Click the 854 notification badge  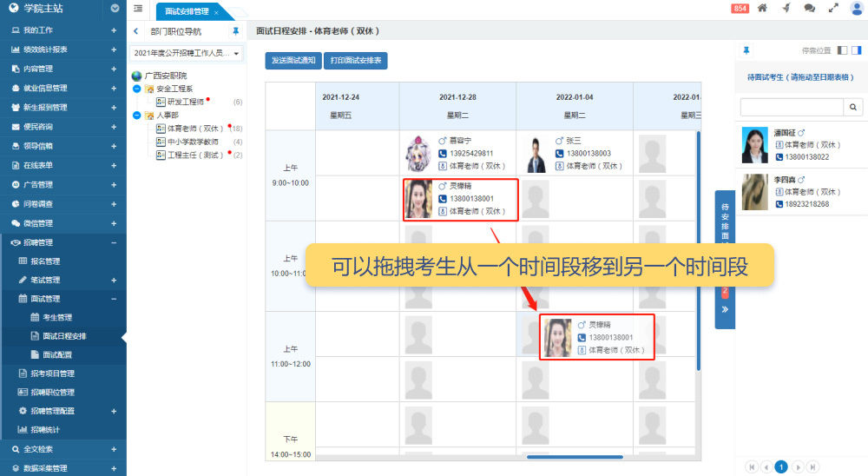pyautogui.click(x=740, y=8)
